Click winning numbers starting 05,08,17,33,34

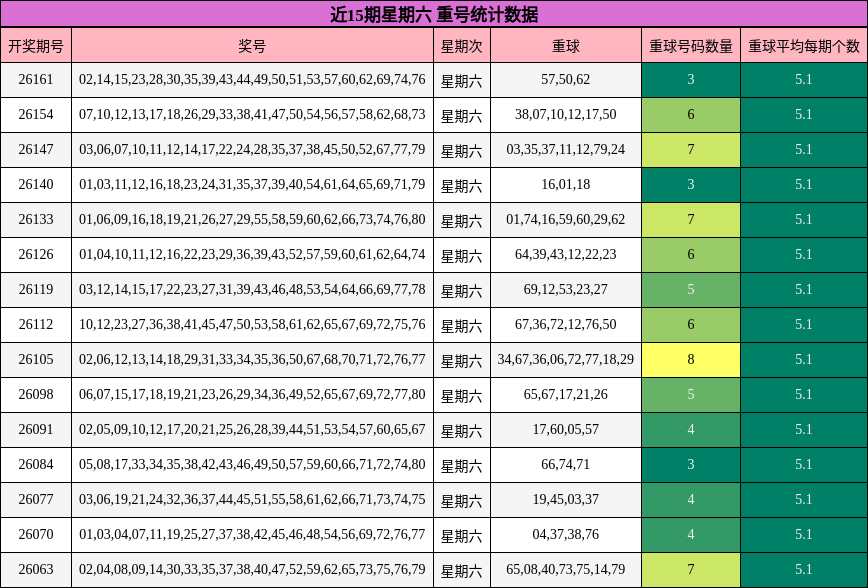(252, 465)
